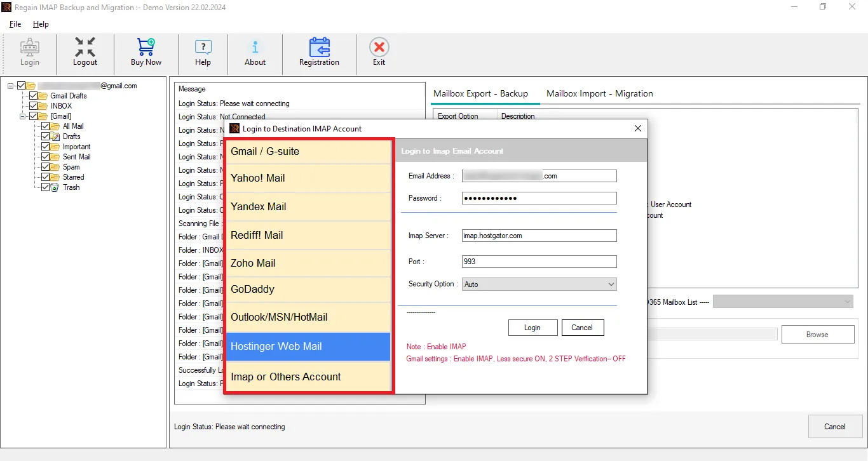
Task: Collapse the gmail.com account tree node
Action: (11, 86)
